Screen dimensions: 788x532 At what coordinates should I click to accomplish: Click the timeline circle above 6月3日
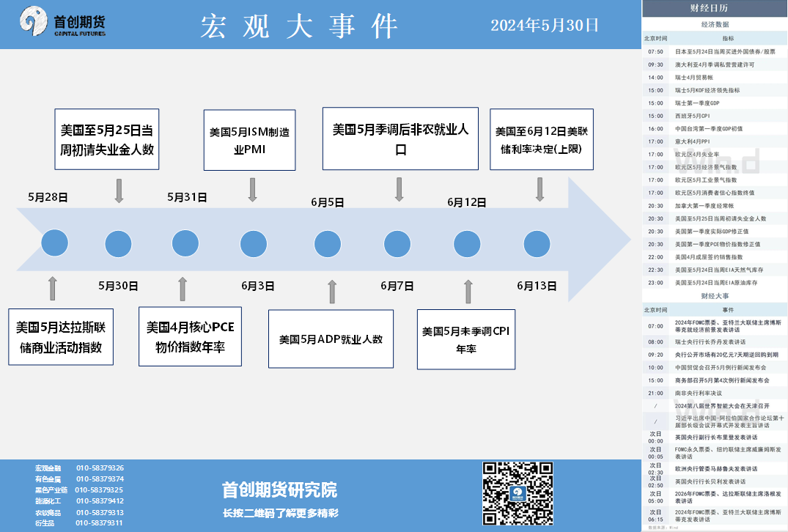pos(254,244)
